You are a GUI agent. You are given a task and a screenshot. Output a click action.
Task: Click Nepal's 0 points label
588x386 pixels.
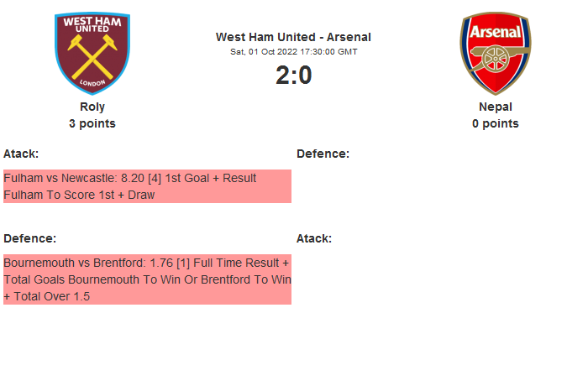pyautogui.click(x=495, y=123)
